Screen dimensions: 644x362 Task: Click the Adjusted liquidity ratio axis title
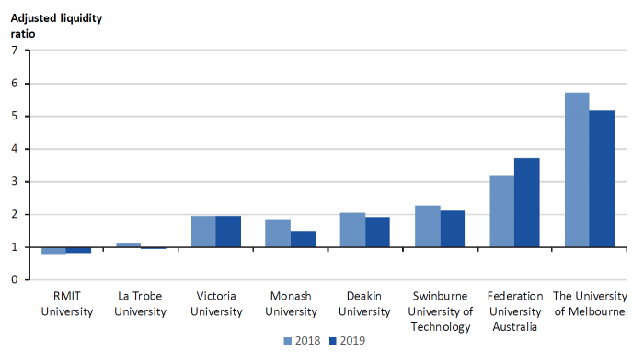(x=56, y=26)
